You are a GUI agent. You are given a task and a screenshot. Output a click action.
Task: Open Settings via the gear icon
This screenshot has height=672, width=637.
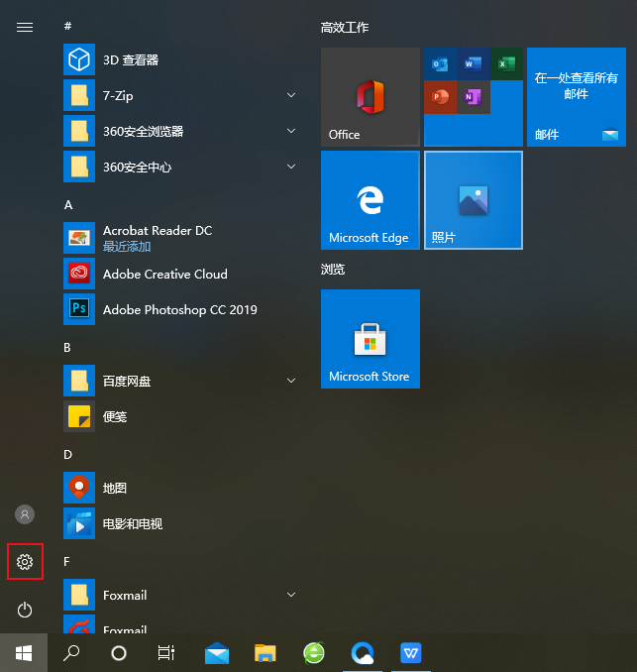pyautogui.click(x=25, y=561)
